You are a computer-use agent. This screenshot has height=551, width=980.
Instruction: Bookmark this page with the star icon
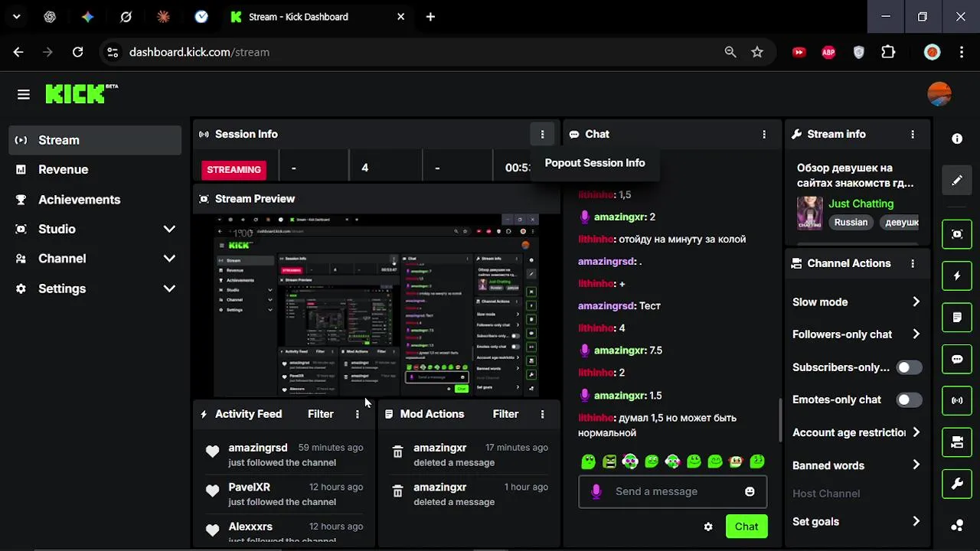[757, 52]
